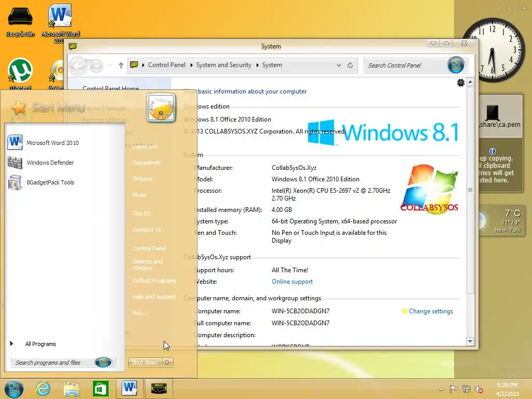Click network icon in system tray
Screen dimensions: 532x399
[467, 389]
